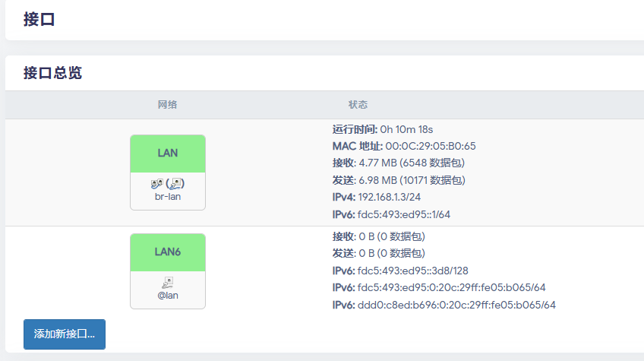The width and height of the screenshot is (644, 361).
Task: Click the 网络 column header
Action: (168, 104)
